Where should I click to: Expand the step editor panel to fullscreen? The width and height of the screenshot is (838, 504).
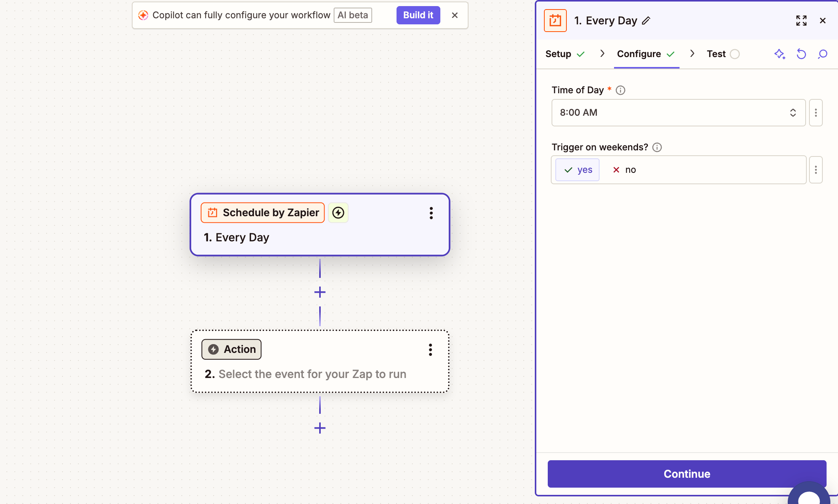click(801, 21)
